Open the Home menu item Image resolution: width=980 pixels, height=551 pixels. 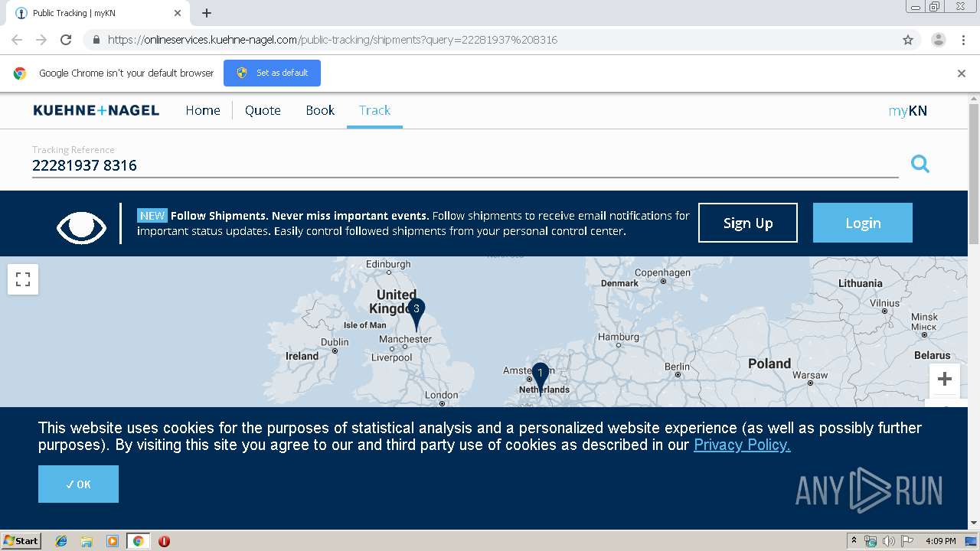pyautogui.click(x=203, y=110)
